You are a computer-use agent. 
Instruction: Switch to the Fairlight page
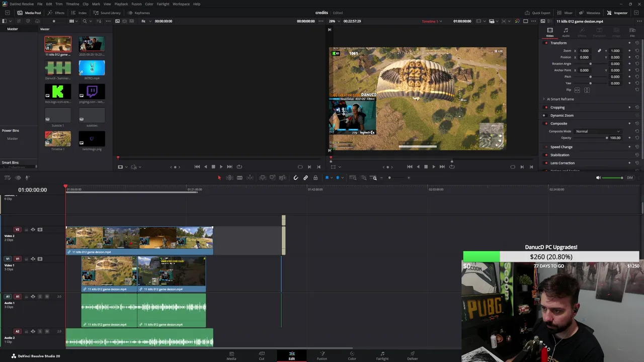click(x=382, y=355)
